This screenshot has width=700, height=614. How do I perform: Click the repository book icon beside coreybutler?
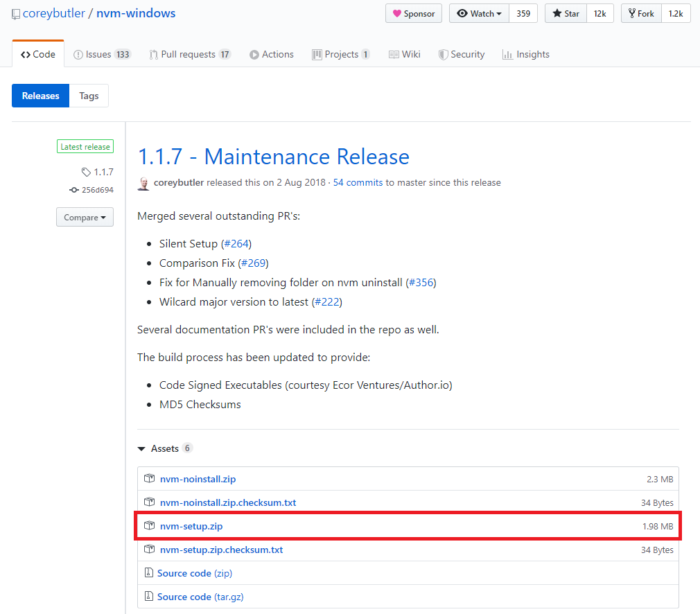tap(16, 15)
